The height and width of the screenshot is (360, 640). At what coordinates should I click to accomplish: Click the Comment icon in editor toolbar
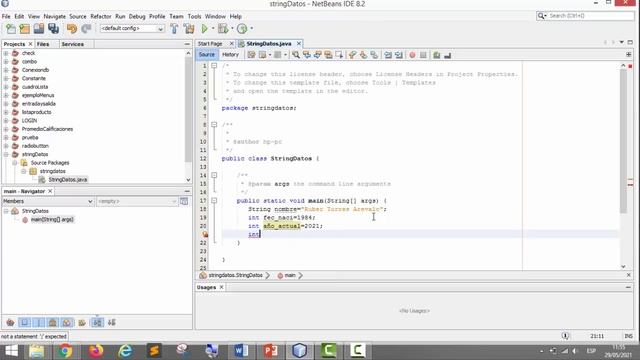click(437, 55)
